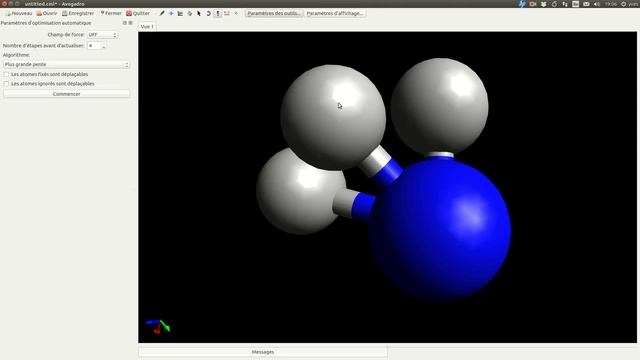The width and height of the screenshot is (640, 360).
Task: Open the mail envelope indicator
Action: pyautogui.click(x=586, y=4)
